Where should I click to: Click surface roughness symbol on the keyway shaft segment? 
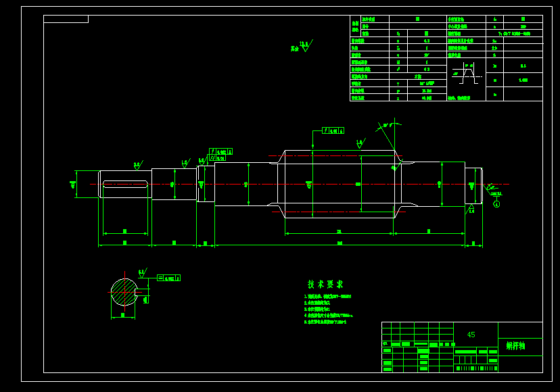click(138, 166)
